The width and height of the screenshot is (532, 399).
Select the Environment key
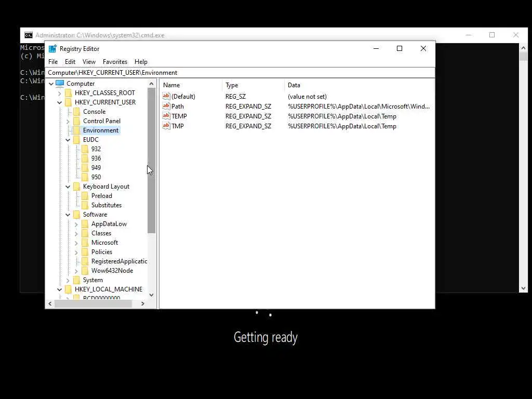pyautogui.click(x=101, y=130)
